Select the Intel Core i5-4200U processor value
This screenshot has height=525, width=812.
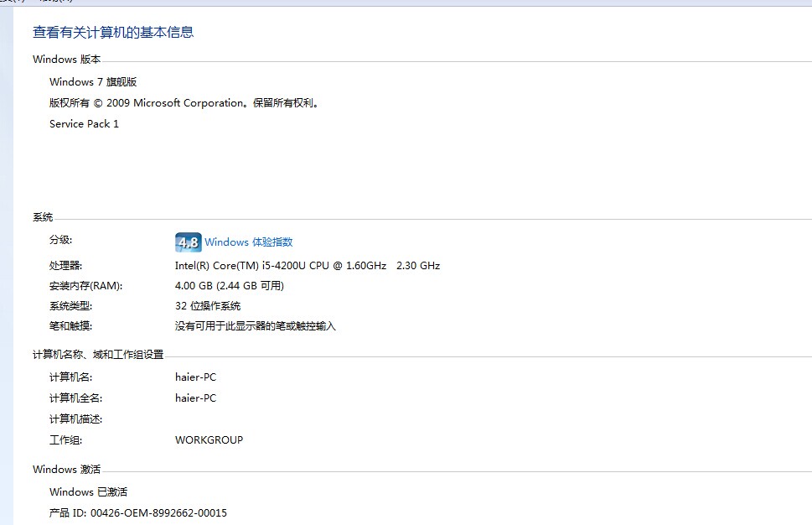coord(308,266)
